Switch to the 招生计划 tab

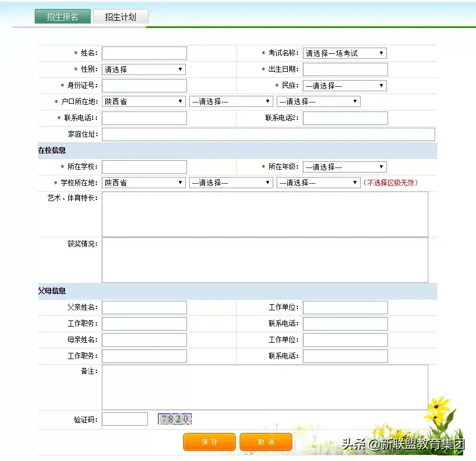[120, 16]
